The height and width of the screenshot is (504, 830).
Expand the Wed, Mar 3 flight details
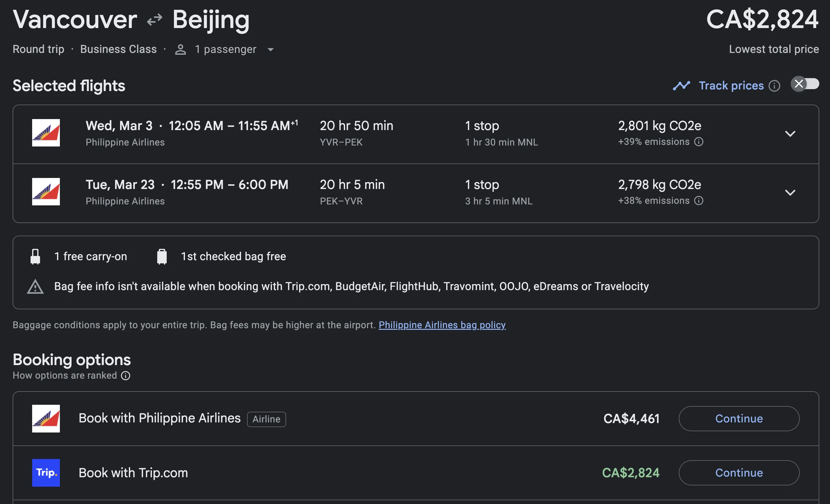click(790, 134)
